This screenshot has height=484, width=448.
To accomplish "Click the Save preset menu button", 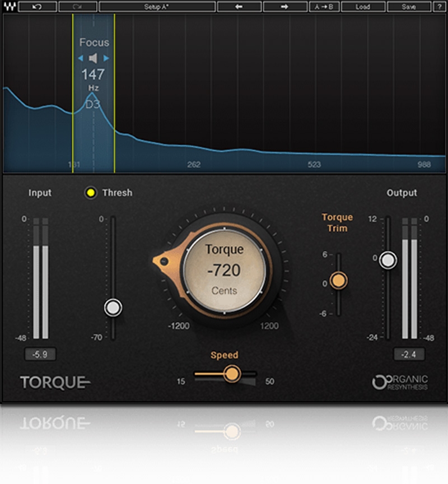I will [409, 7].
